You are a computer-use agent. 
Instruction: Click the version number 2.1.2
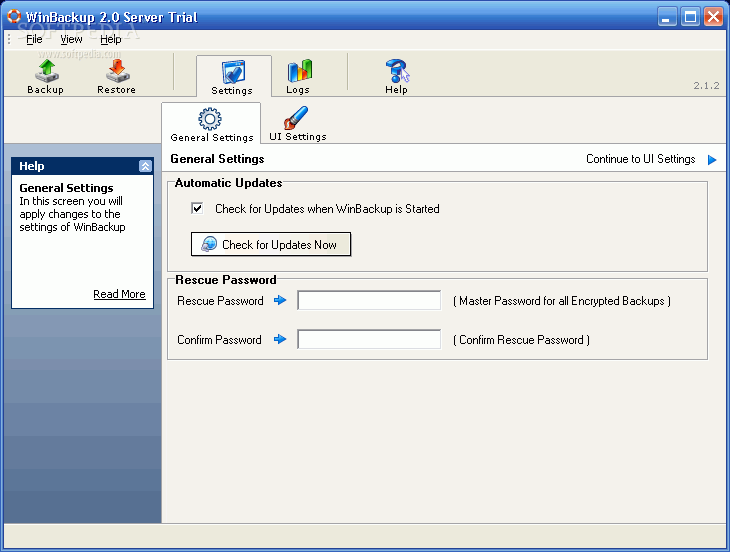click(x=706, y=86)
